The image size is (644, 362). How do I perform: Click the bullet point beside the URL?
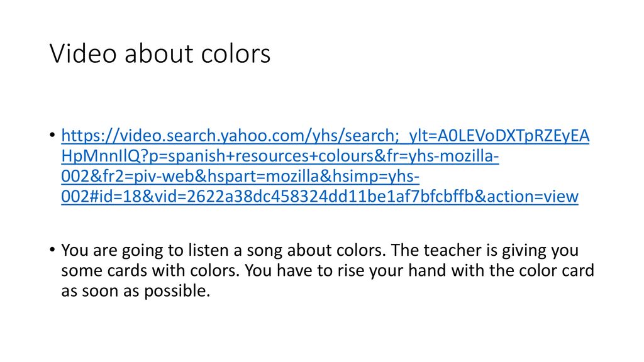click(52, 135)
